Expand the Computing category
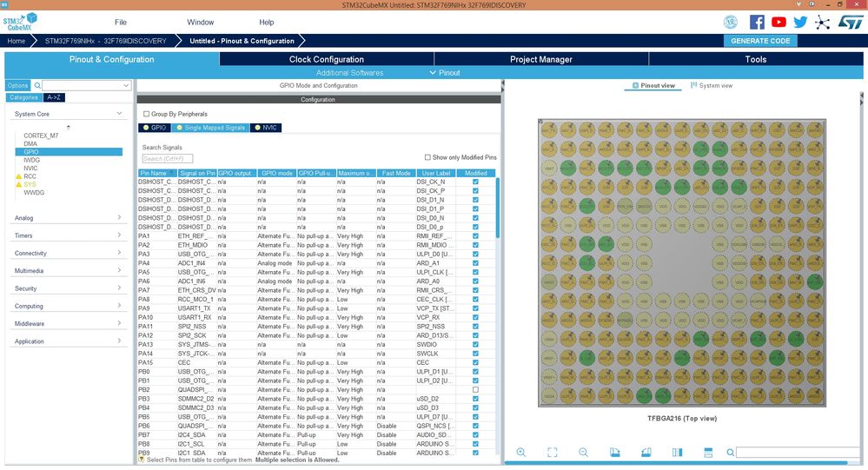The height and width of the screenshot is (470, 868). (119, 306)
